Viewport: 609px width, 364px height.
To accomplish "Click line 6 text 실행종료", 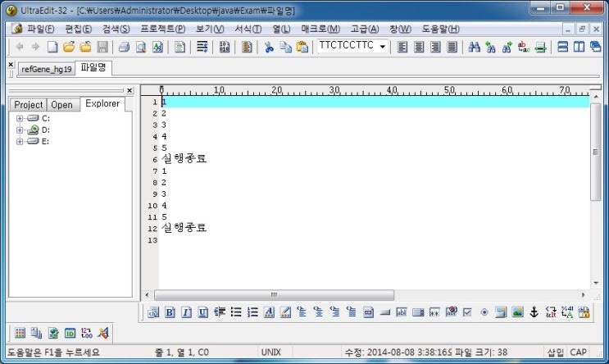I will 184,158.
